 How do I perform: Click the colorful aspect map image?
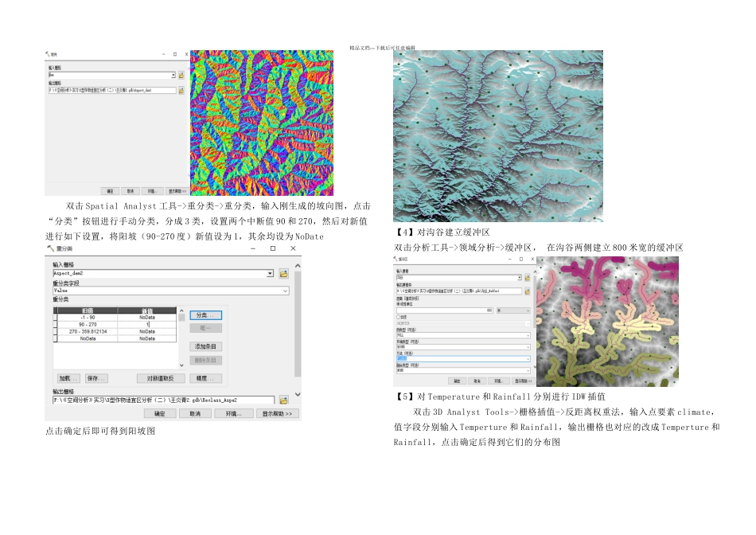262,123
